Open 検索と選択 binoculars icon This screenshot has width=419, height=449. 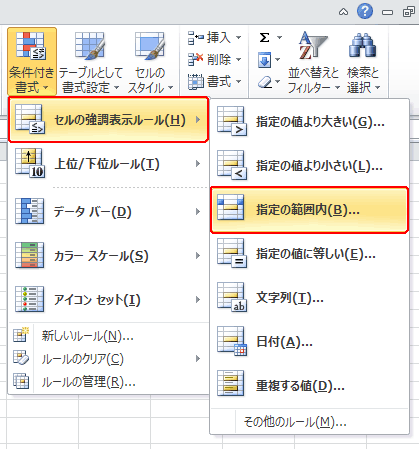point(363,62)
